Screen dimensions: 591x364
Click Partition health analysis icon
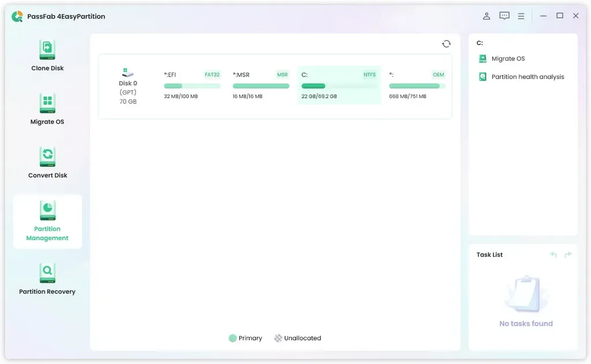[x=482, y=77]
